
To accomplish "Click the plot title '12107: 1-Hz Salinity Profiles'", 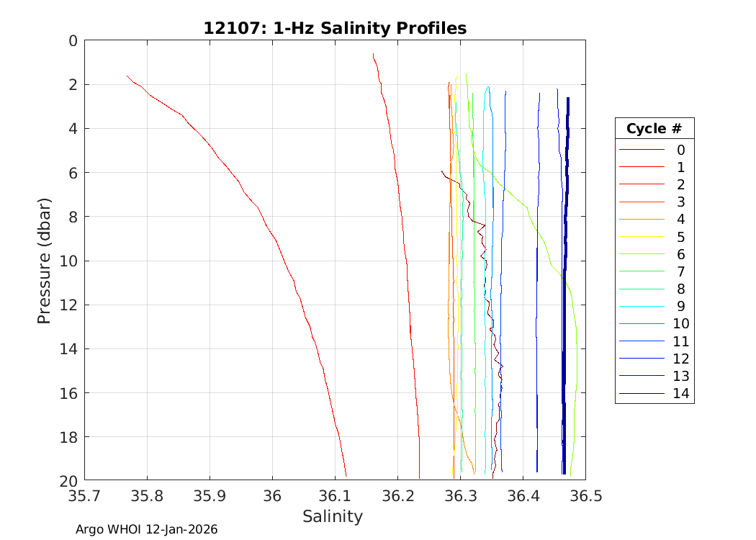I will tap(335, 28).
